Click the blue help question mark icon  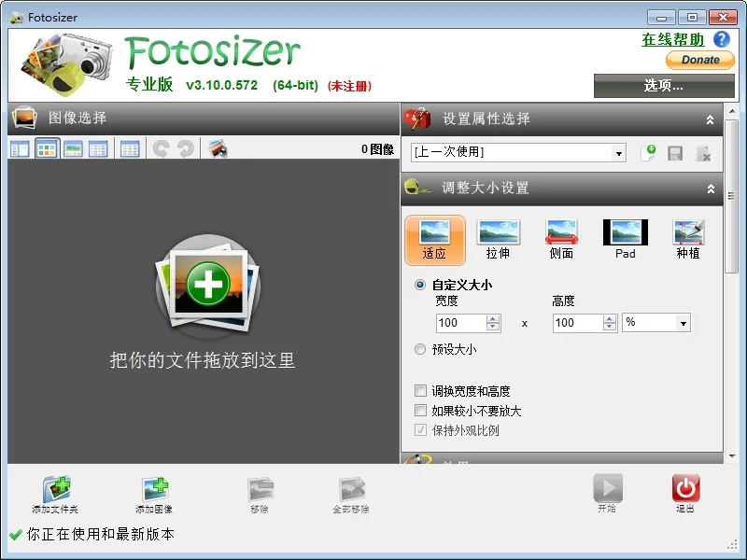[722, 39]
